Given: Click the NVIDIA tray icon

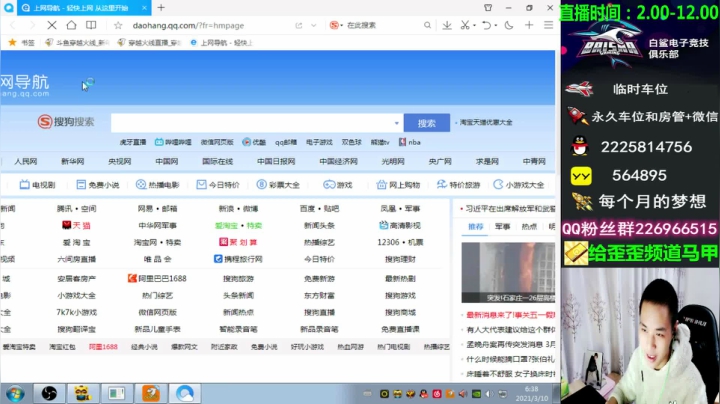Looking at the screenshot, I should pos(476,394).
